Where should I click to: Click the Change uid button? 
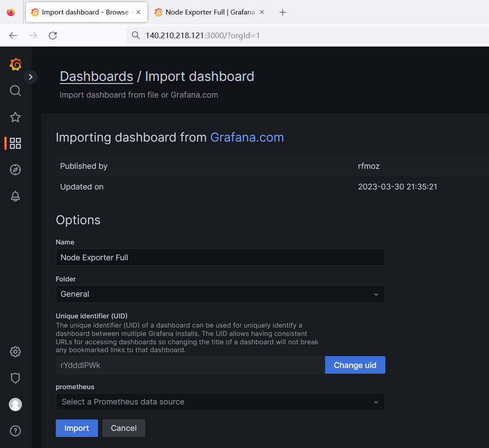(355, 365)
